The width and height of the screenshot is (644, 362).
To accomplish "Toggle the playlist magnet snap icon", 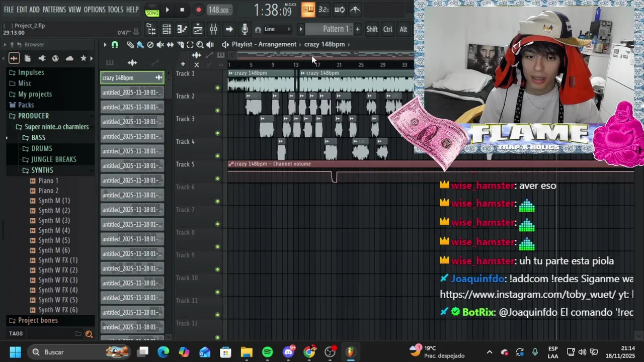I will coord(115,45).
